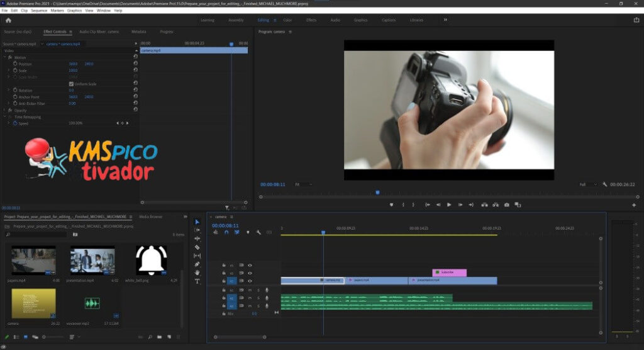
Task: Switch to the Color workspace
Action: 287,20
